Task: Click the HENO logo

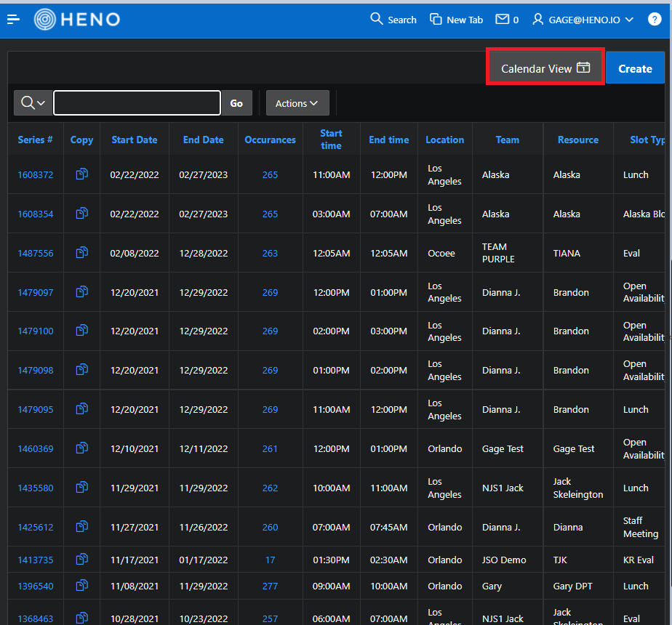Action: [x=77, y=20]
